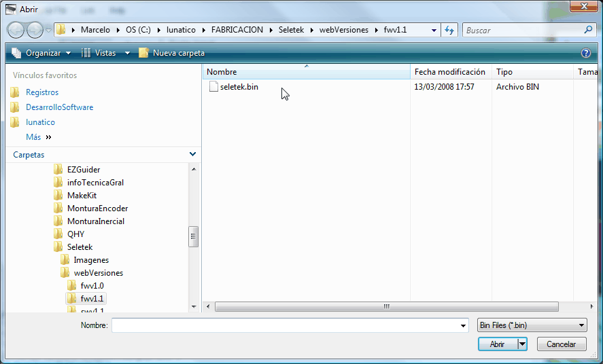The width and height of the screenshot is (603, 364).
Task: Click fwv1.1 in the address breadcrumb
Action: (395, 30)
